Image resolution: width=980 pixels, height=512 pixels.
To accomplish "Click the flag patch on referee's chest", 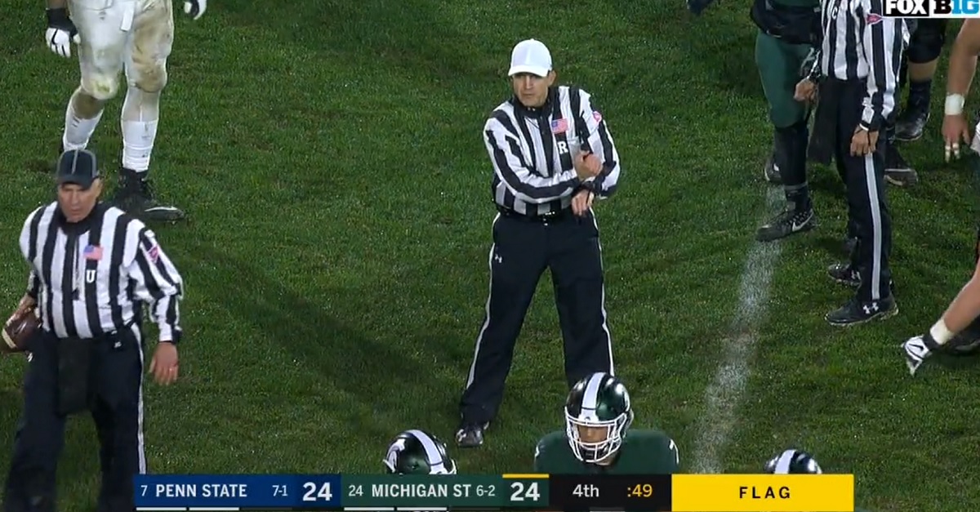I will (x=559, y=126).
